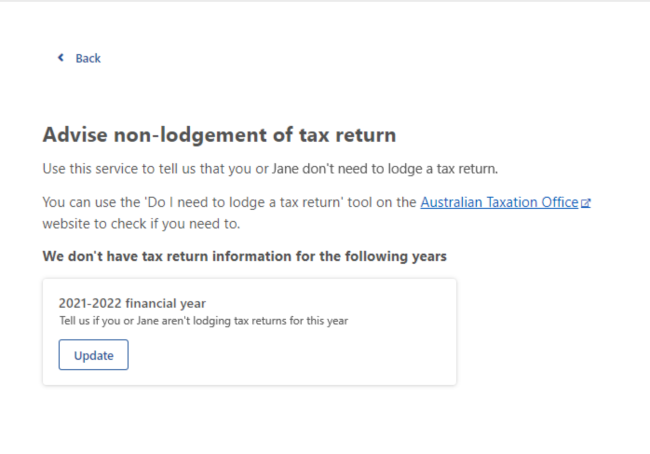Screen dimensions: 650x454
Task: Click the words 'tax return' in the main title
Action: (347, 135)
